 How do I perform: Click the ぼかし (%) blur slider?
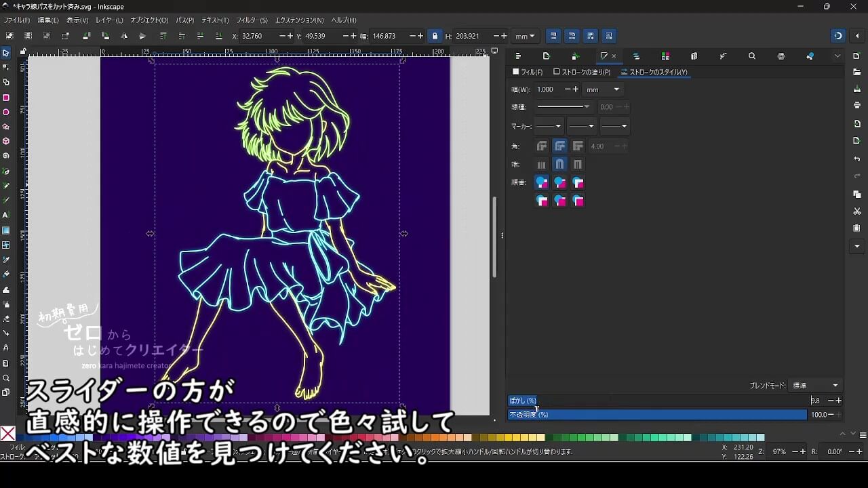coord(658,401)
